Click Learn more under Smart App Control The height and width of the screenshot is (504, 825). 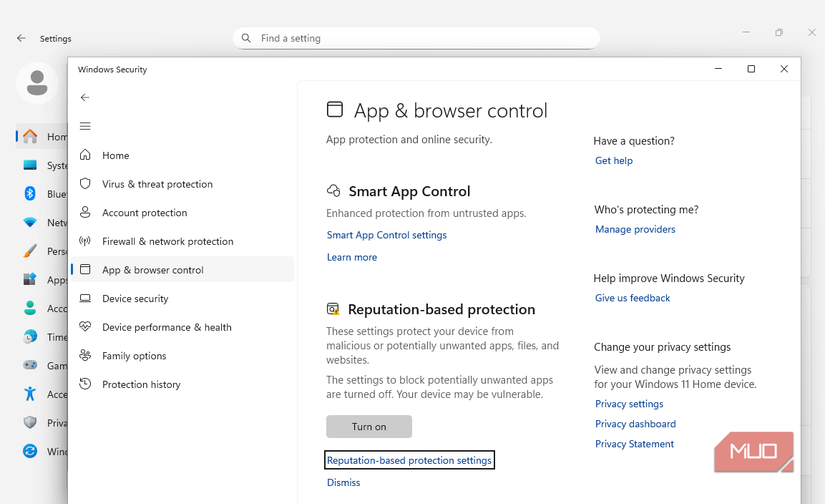click(352, 257)
